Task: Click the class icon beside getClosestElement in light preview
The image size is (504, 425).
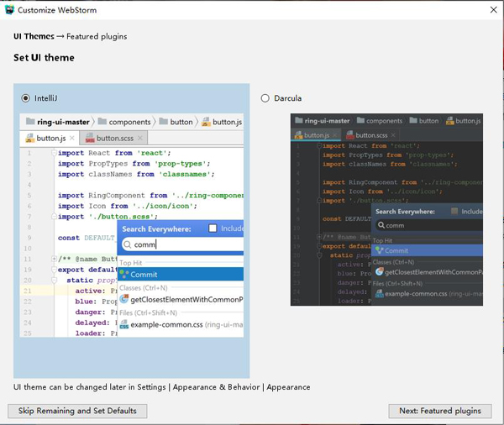Action: click(x=124, y=299)
